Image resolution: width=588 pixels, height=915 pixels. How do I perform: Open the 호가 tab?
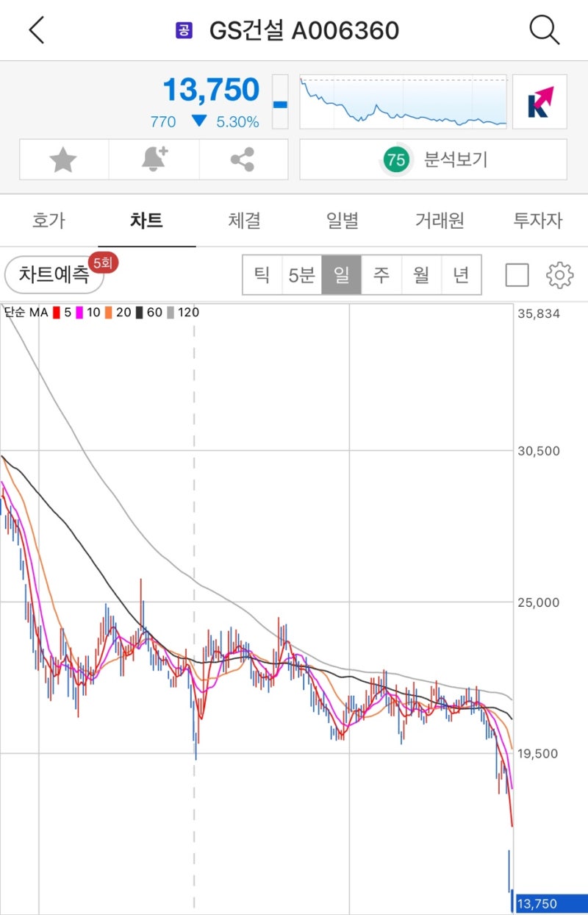click(x=48, y=221)
